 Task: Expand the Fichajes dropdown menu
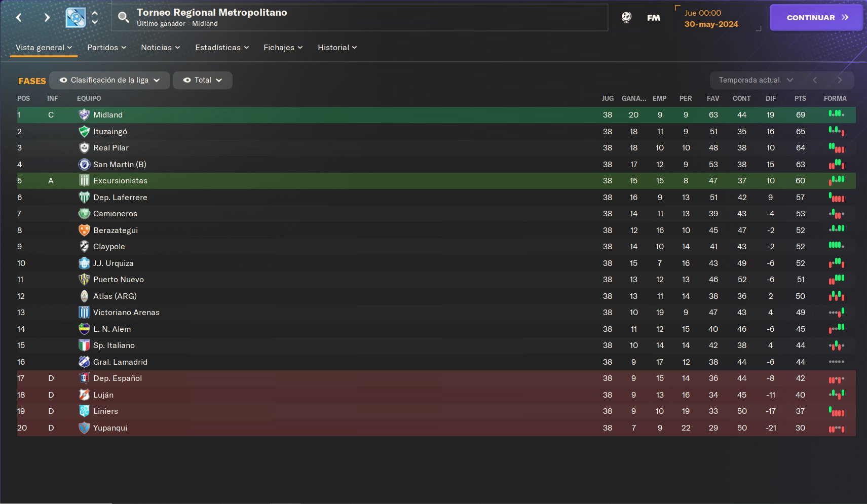pos(283,48)
